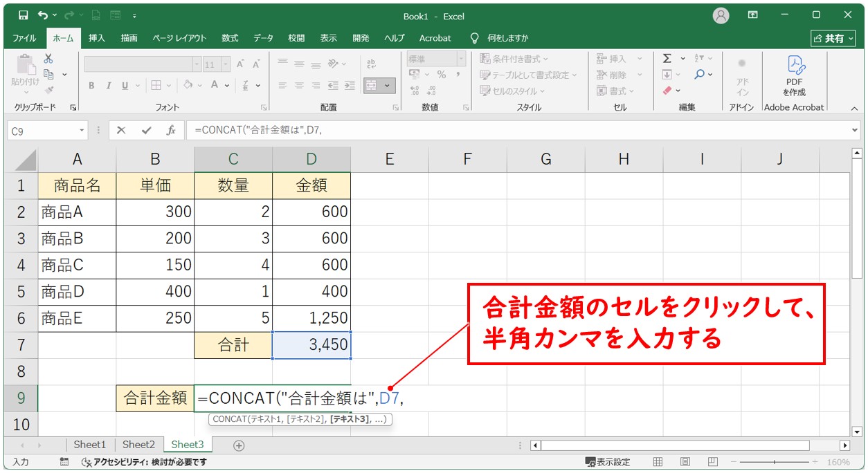Viewport: 868px width, 473px height.
Task: Select the Font color (A) icon
Action: point(215,86)
